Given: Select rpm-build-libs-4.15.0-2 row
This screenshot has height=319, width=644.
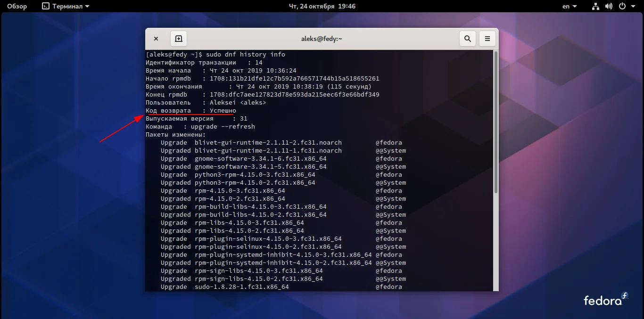Looking at the screenshot, I should pos(283,214).
